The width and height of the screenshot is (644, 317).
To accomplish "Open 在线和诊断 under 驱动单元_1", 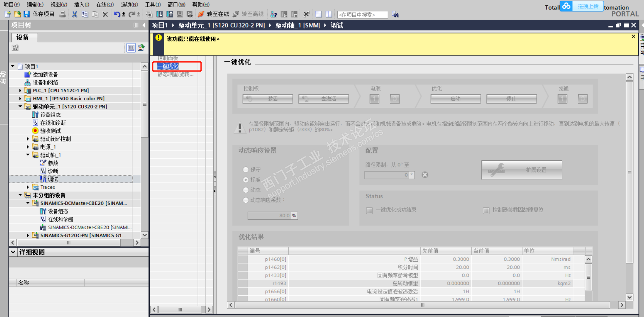I will pyautogui.click(x=53, y=123).
